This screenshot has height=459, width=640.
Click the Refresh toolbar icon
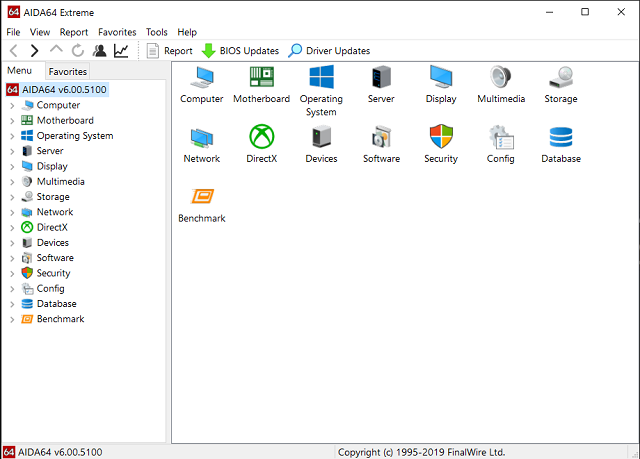pos(78,51)
